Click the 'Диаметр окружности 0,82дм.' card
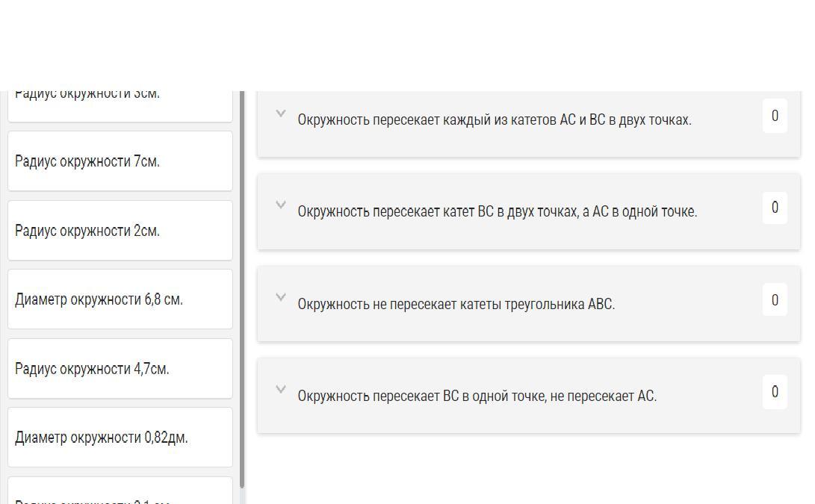The width and height of the screenshot is (815, 504). [120, 438]
